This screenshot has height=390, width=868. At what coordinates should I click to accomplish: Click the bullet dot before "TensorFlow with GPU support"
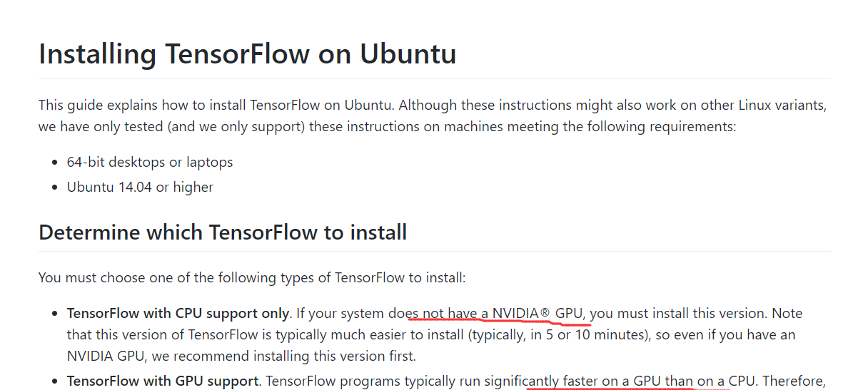point(56,381)
